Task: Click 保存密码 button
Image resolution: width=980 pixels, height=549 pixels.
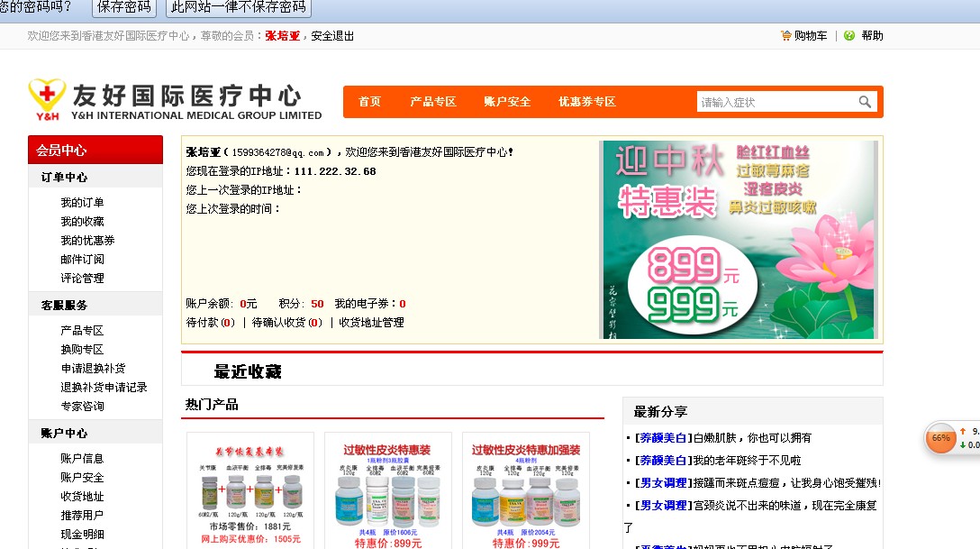Action: point(124,7)
